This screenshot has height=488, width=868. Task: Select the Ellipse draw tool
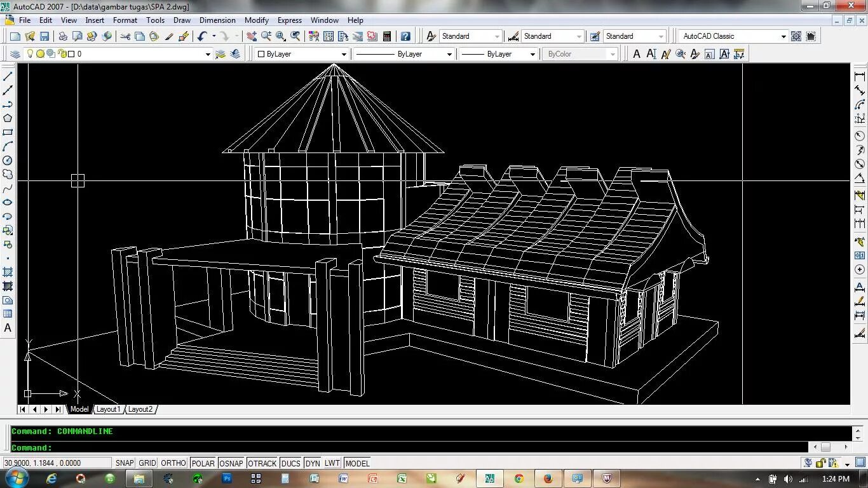(8, 202)
